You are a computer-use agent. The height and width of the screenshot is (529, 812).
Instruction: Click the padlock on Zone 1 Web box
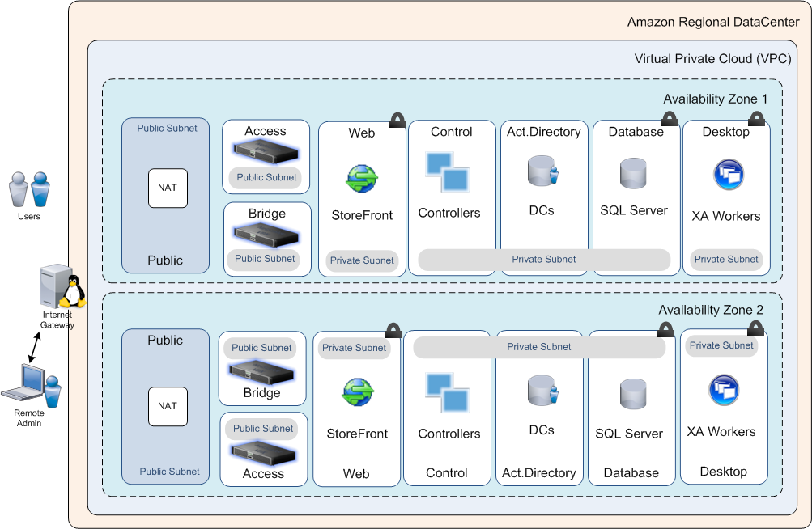tap(397, 121)
